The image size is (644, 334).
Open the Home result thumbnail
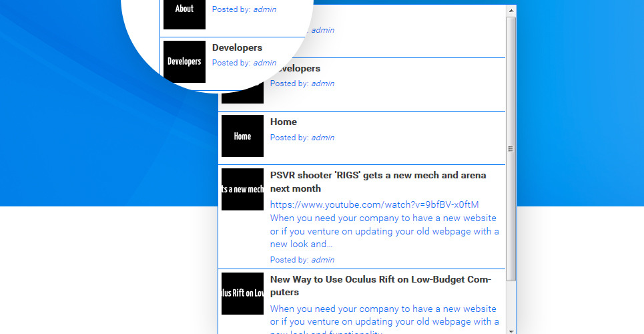242,136
